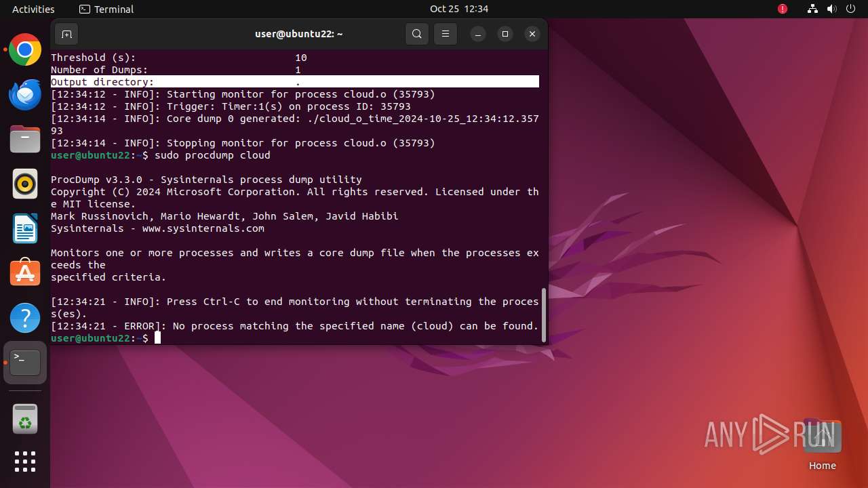The height and width of the screenshot is (488, 868).
Task: Click the 'Press Ctrl-C to end monitoring' line
Action: click(295, 308)
